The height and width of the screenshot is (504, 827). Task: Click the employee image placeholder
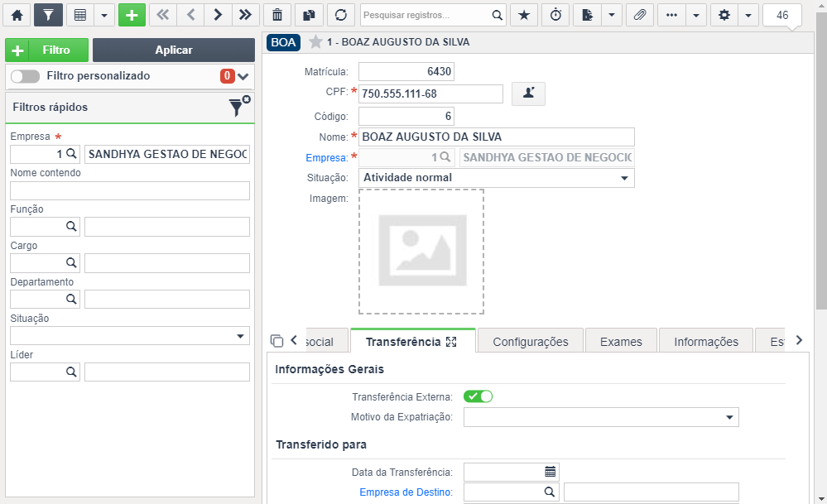coord(421,252)
